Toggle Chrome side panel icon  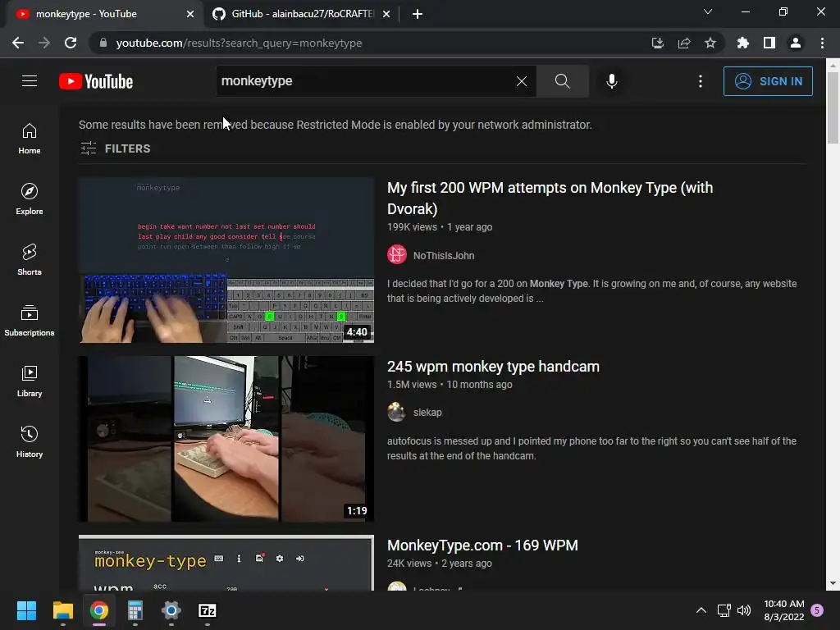click(769, 43)
